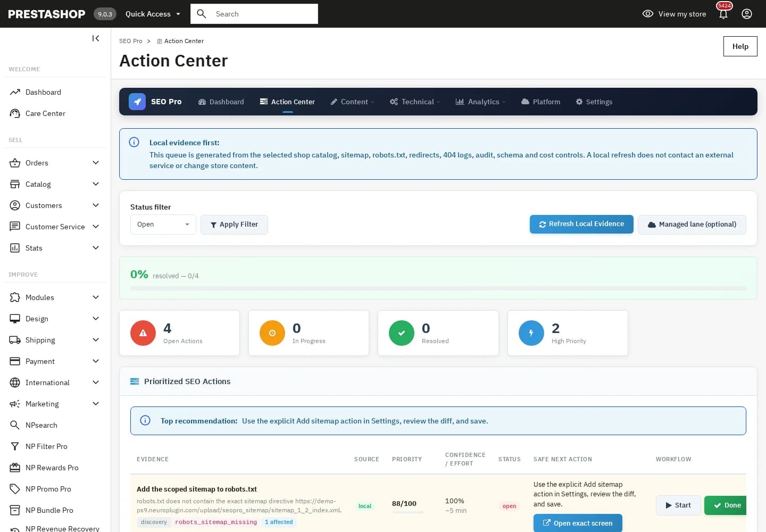Click Refresh Local Evidence button
The image size is (766, 532).
click(x=581, y=224)
